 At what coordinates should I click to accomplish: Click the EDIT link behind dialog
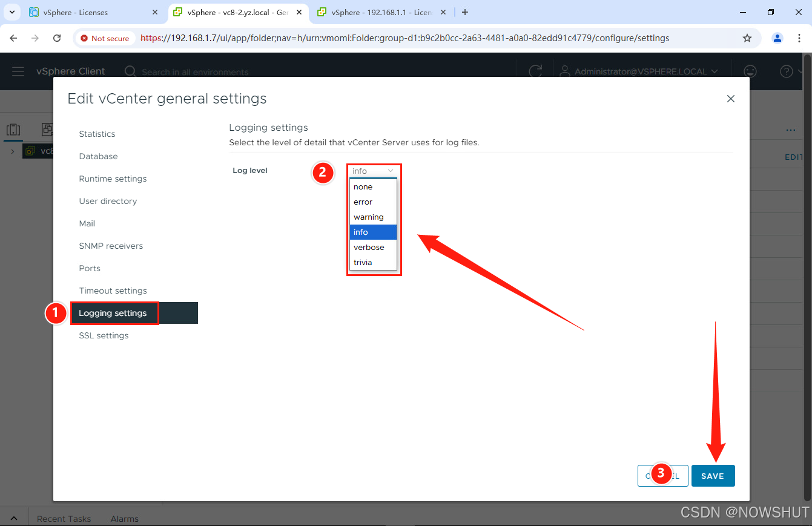pos(794,157)
